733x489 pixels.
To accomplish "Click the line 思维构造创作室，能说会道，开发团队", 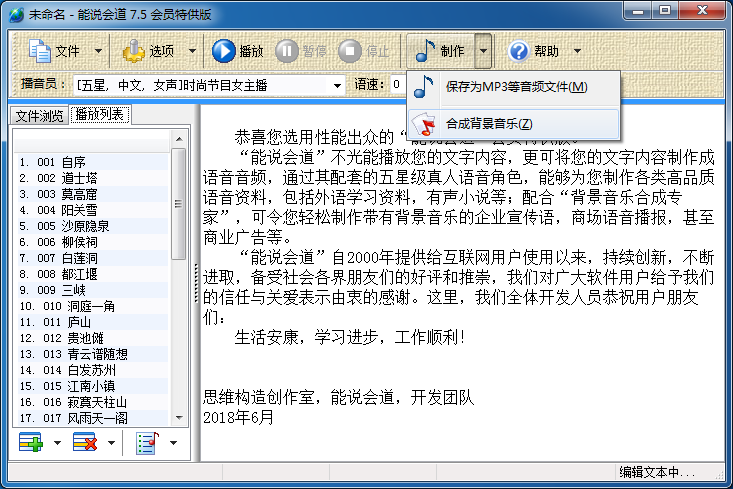I will 338,397.
